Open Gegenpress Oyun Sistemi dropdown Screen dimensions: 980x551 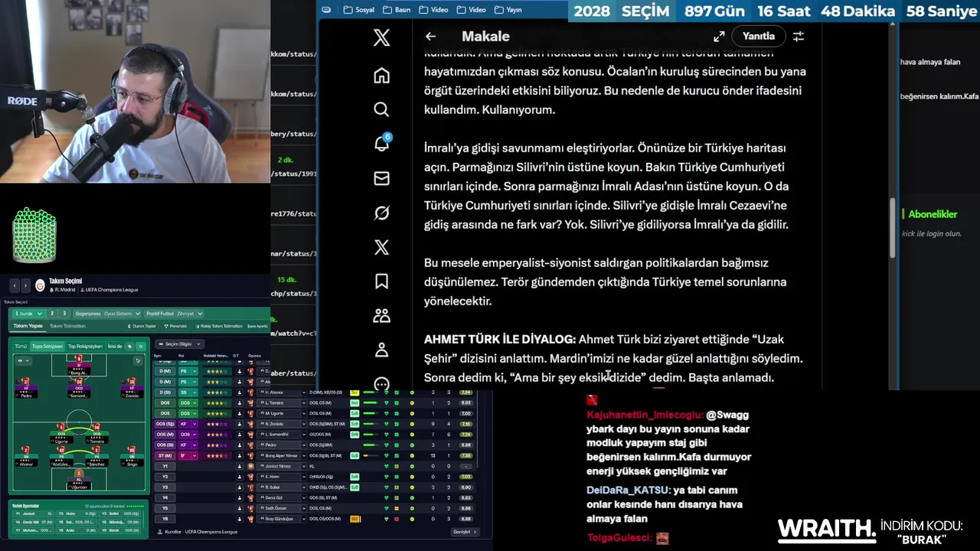(108, 314)
